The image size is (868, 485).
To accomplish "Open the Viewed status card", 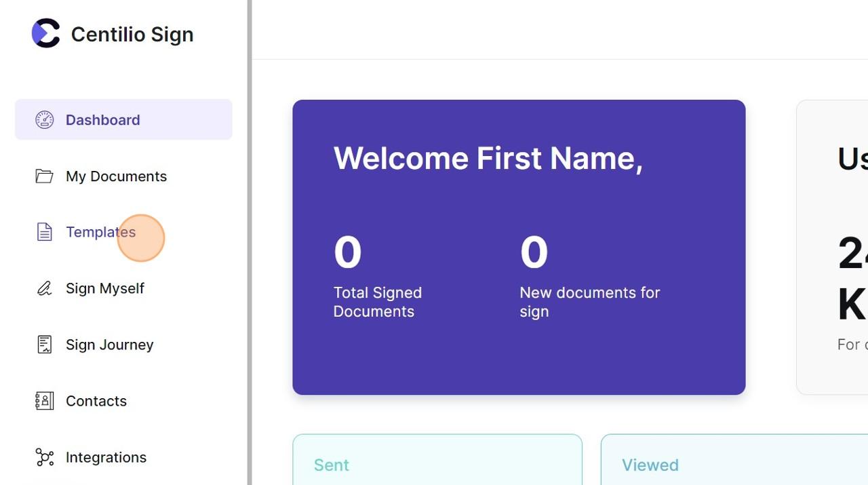I will [732, 461].
